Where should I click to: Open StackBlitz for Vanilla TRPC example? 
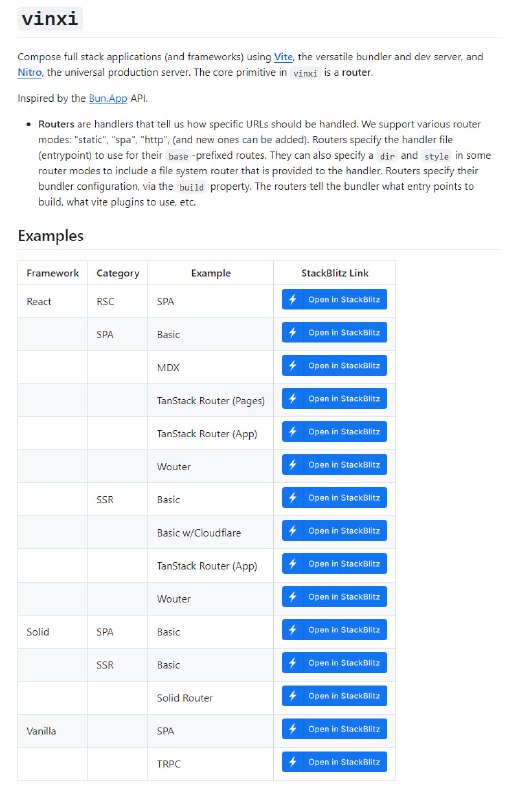pyautogui.click(x=334, y=762)
